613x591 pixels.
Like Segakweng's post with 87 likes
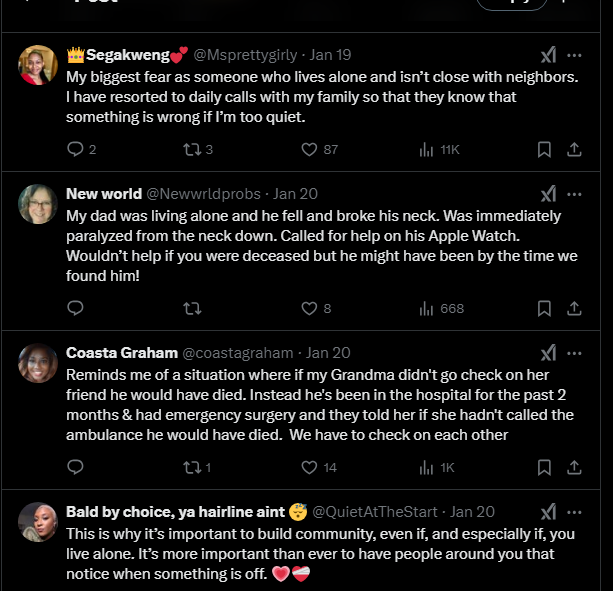310,149
